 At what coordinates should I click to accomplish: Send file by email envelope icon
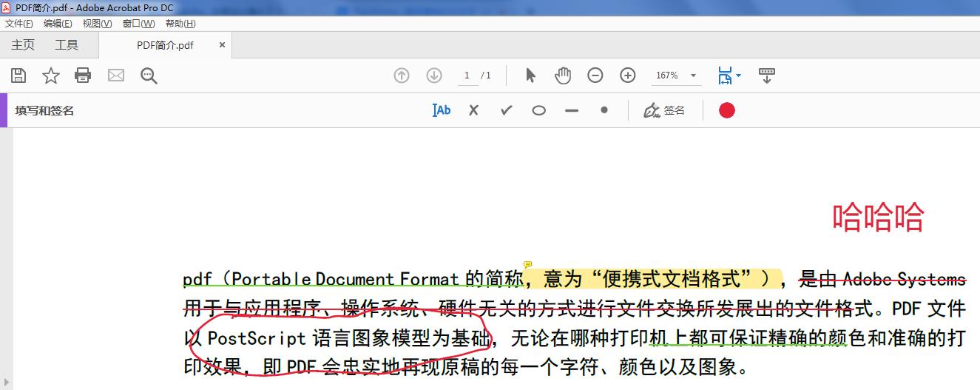click(x=116, y=75)
